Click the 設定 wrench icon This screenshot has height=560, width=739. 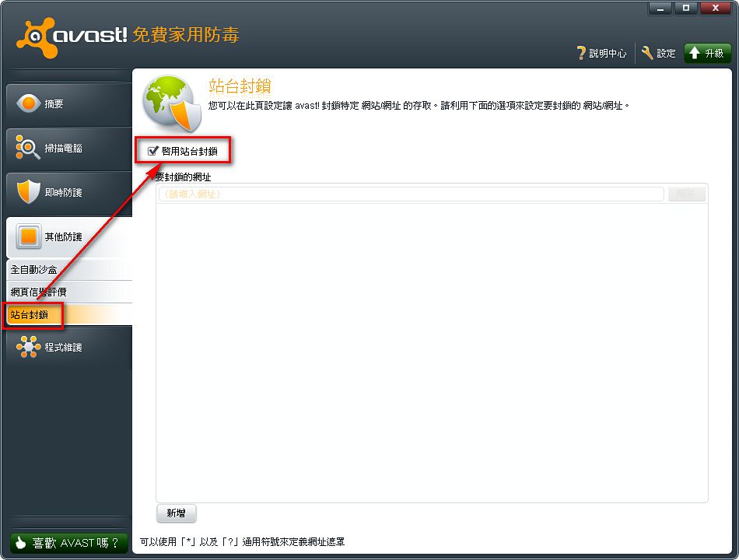click(647, 53)
